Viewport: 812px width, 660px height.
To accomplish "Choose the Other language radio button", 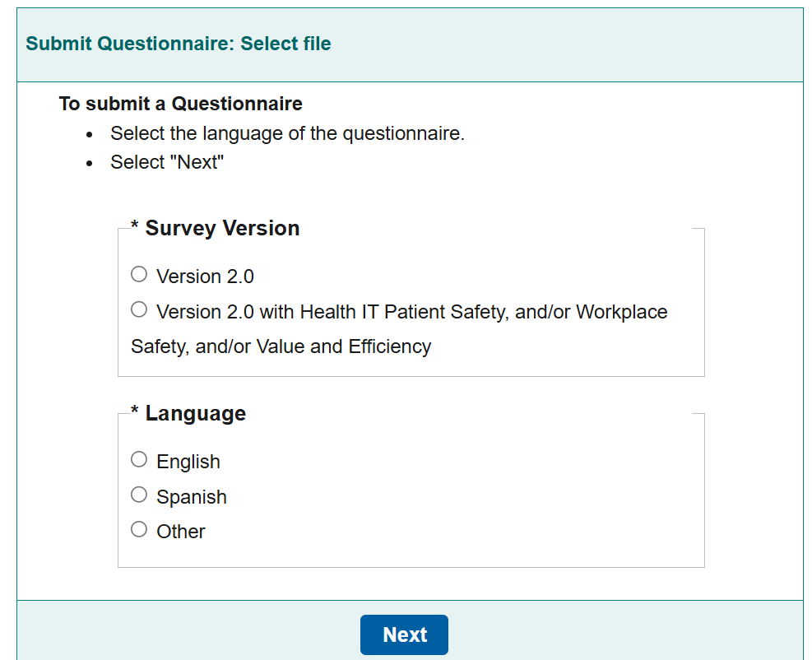I will pos(139,529).
